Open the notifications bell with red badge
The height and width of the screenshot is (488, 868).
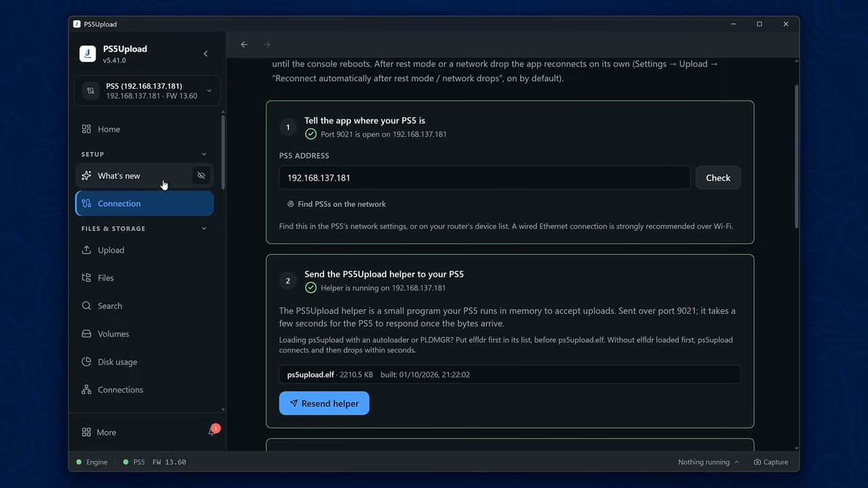(x=213, y=432)
